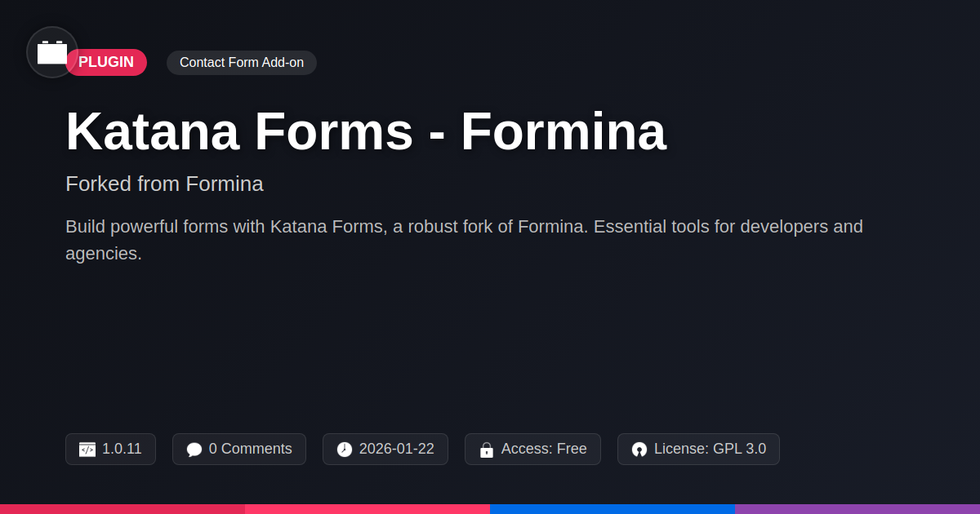Click the code version icon
The image size is (980, 514).
coord(87,450)
